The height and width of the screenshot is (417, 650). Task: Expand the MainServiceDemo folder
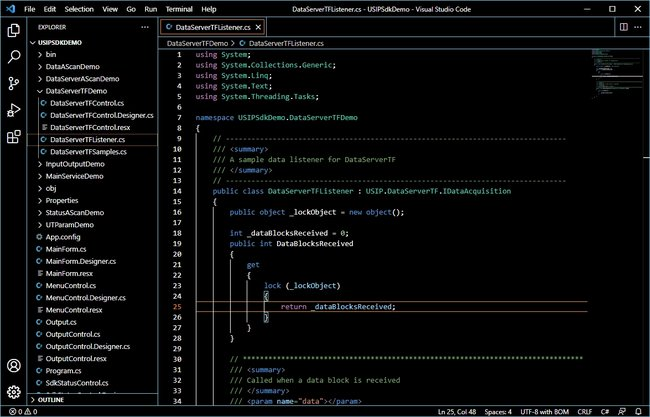(74, 176)
